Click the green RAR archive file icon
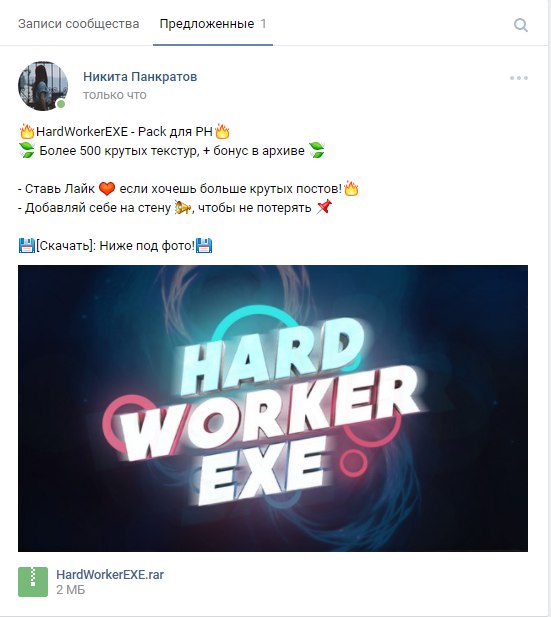The image size is (551, 617). pos(33,582)
